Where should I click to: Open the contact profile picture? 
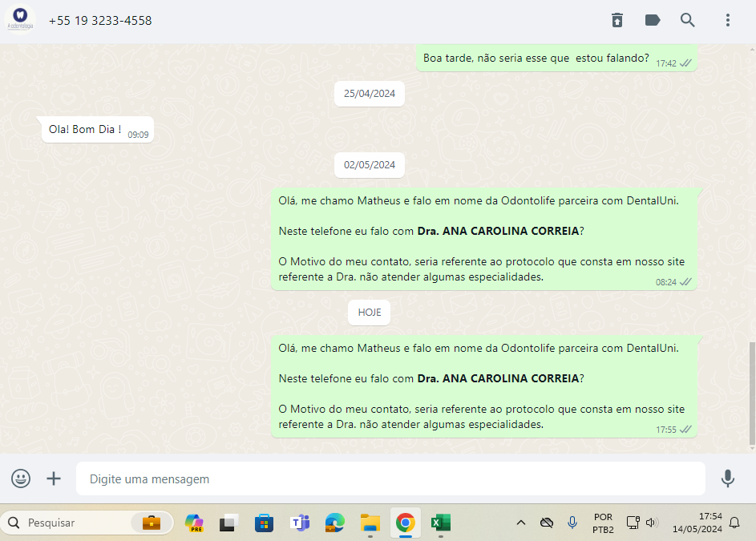[x=20, y=19]
